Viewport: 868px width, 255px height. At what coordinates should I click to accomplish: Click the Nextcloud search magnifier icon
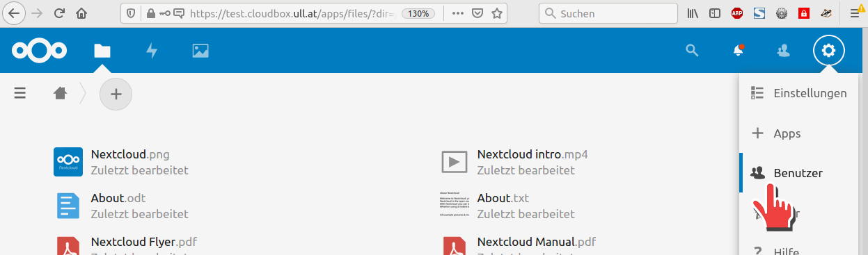[692, 50]
